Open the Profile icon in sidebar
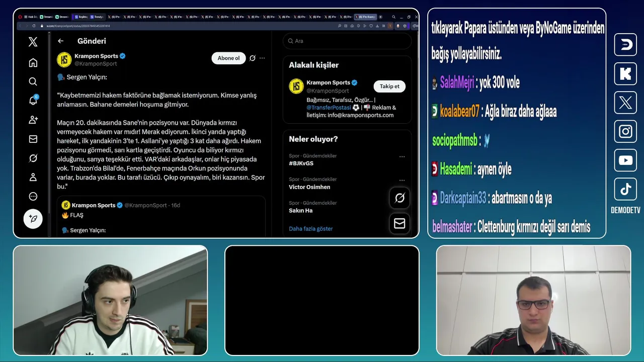 point(33,177)
